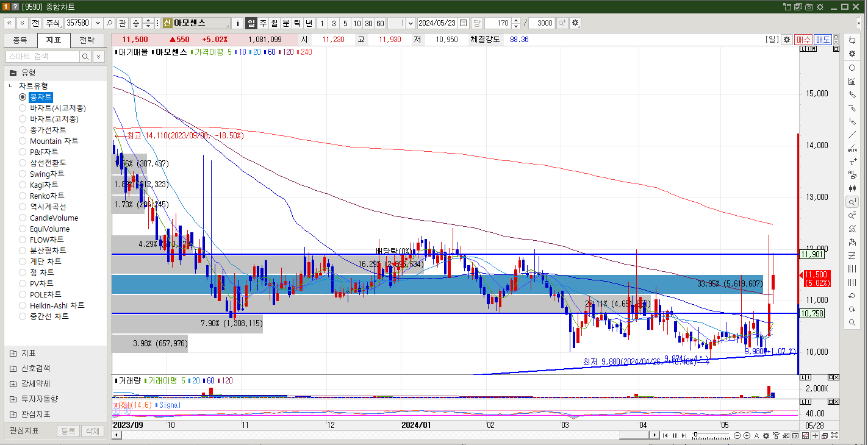Click the 관 button in top toolbar
868x445 pixels.
coord(122,23)
